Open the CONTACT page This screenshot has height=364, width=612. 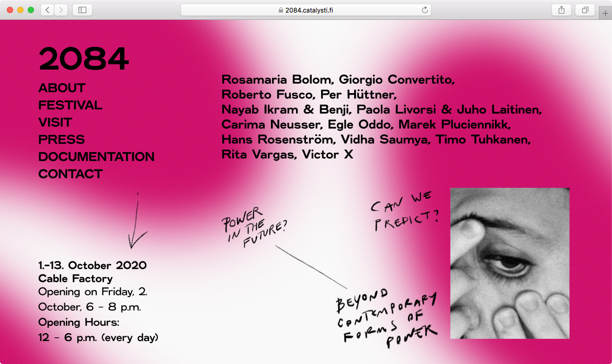(70, 174)
